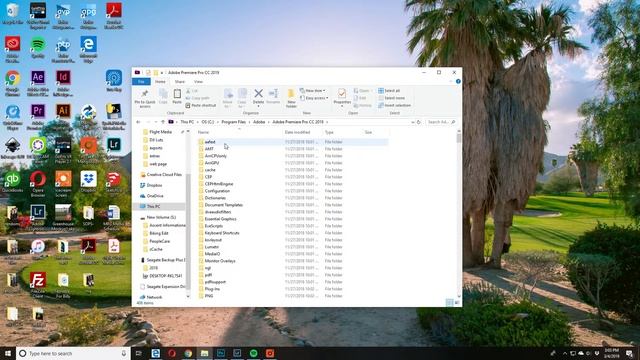Click the Up one level arrow
Screen dimensions: 640x360
tap(163, 122)
